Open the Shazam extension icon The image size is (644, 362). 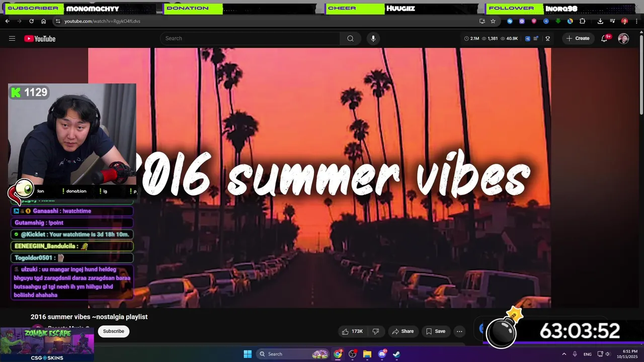point(510,21)
